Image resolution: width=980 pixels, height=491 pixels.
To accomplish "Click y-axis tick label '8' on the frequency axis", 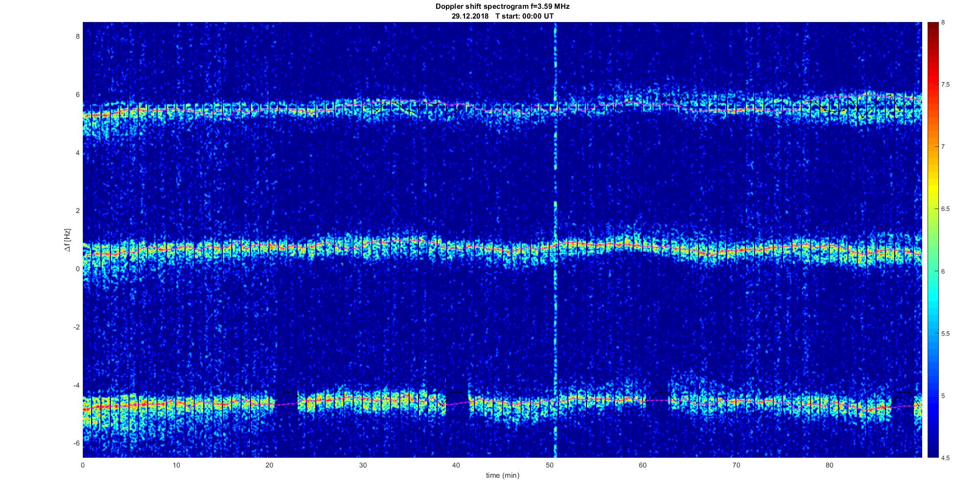I will [x=77, y=37].
